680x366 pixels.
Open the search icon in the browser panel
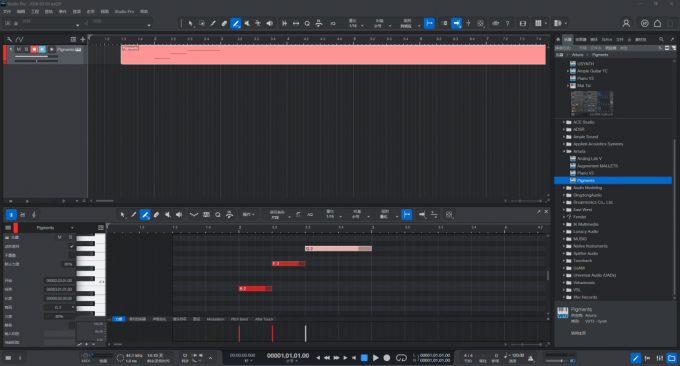(x=661, y=39)
